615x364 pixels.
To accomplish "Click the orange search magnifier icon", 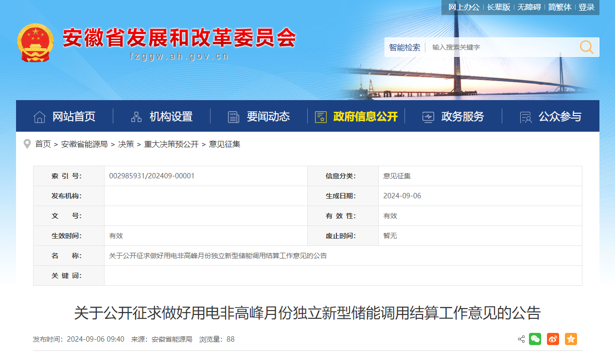I will point(586,47).
